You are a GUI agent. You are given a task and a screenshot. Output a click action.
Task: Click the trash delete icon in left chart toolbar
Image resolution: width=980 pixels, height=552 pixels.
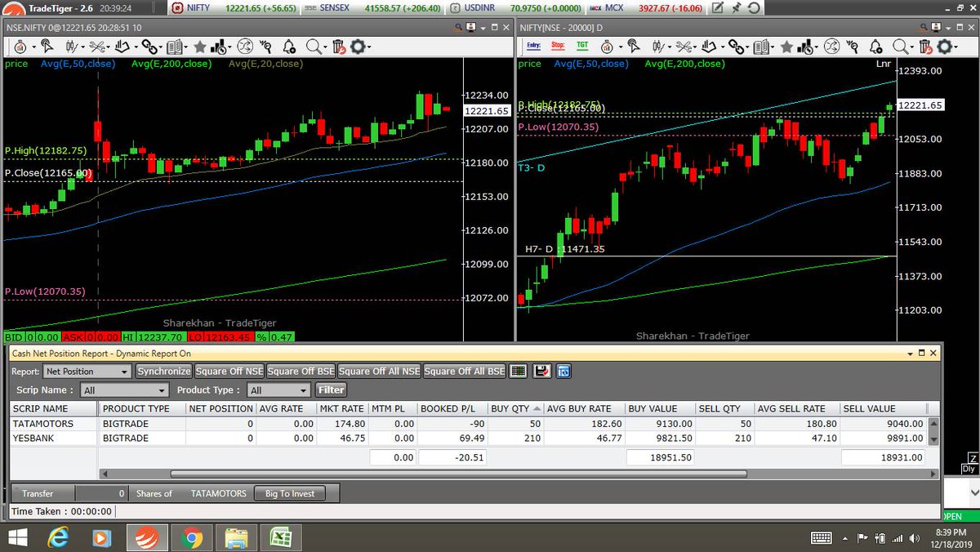(x=338, y=47)
